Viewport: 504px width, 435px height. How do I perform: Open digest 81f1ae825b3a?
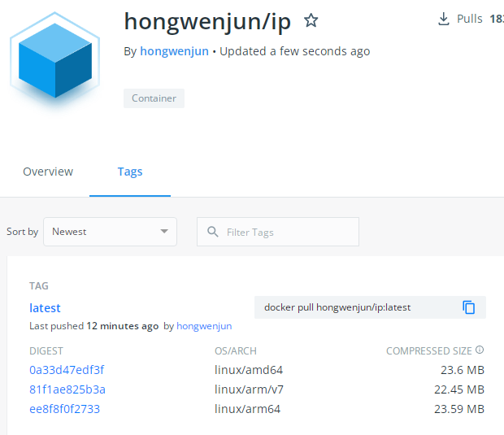coord(67,389)
